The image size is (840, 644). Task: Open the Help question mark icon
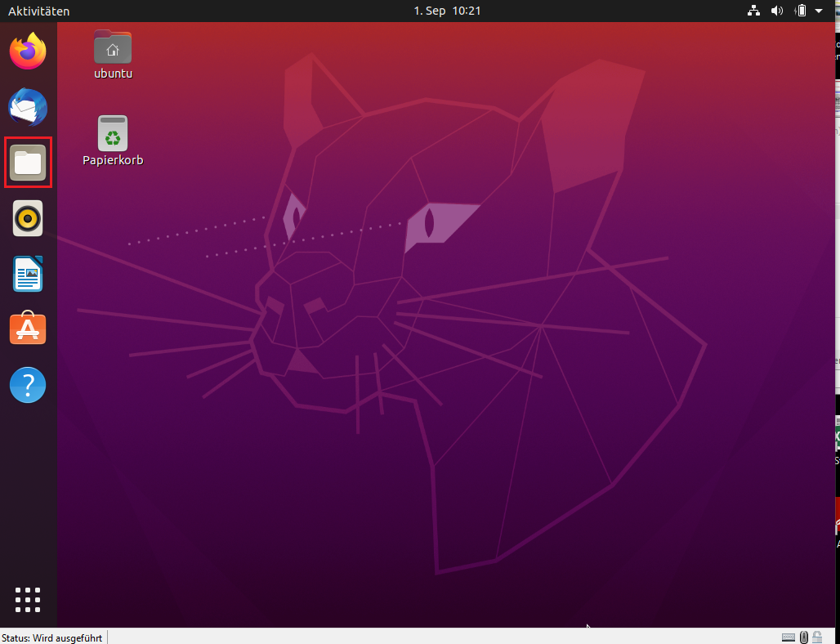(28, 385)
